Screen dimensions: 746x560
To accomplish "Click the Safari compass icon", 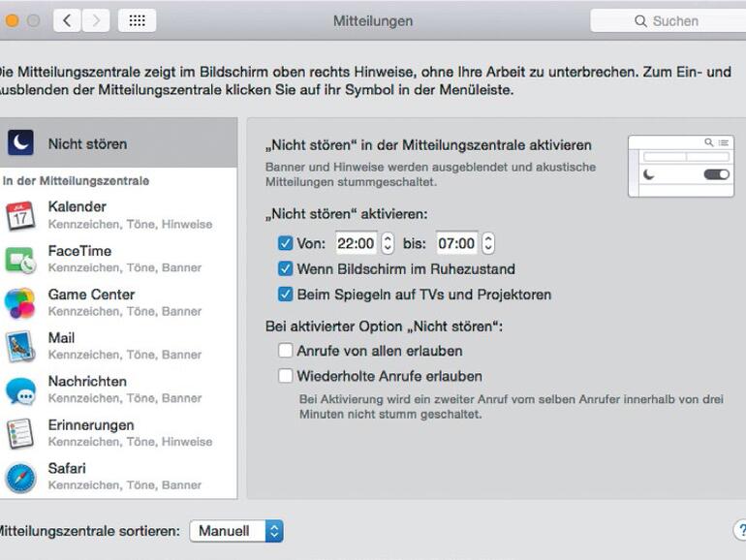I will click(x=20, y=477).
